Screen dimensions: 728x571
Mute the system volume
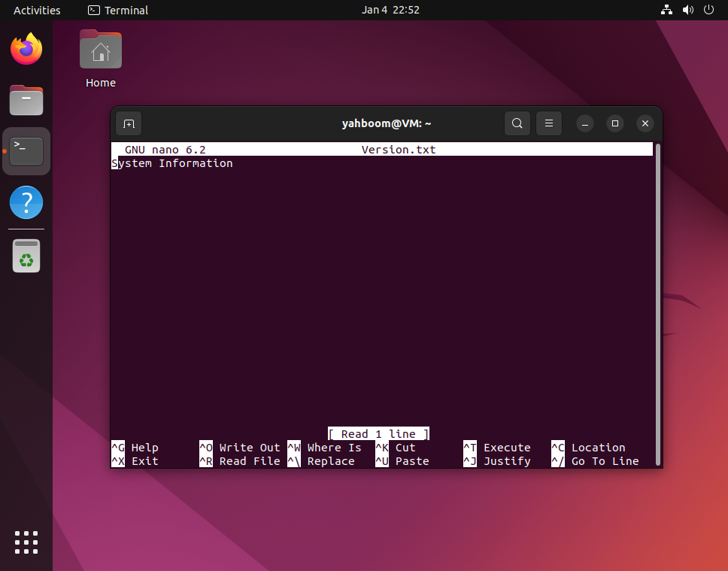click(687, 10)
